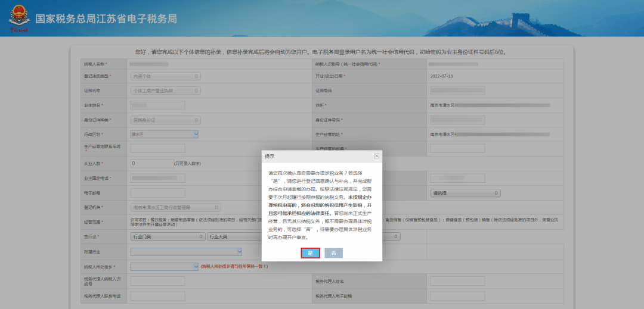
Task: Click the 是 button in the prompt dialog
Action: (310, 253)
